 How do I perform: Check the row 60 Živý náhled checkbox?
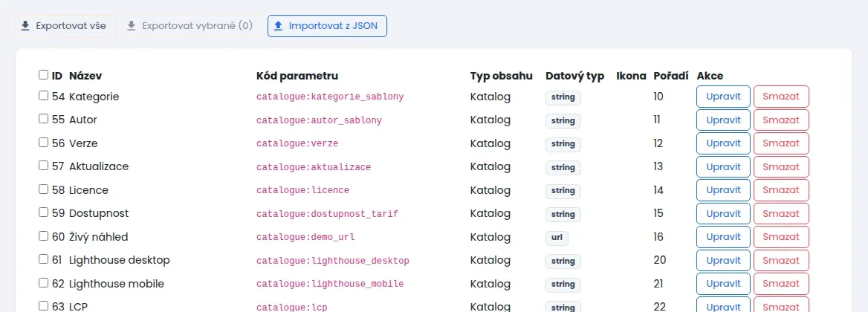click(44, 236)
